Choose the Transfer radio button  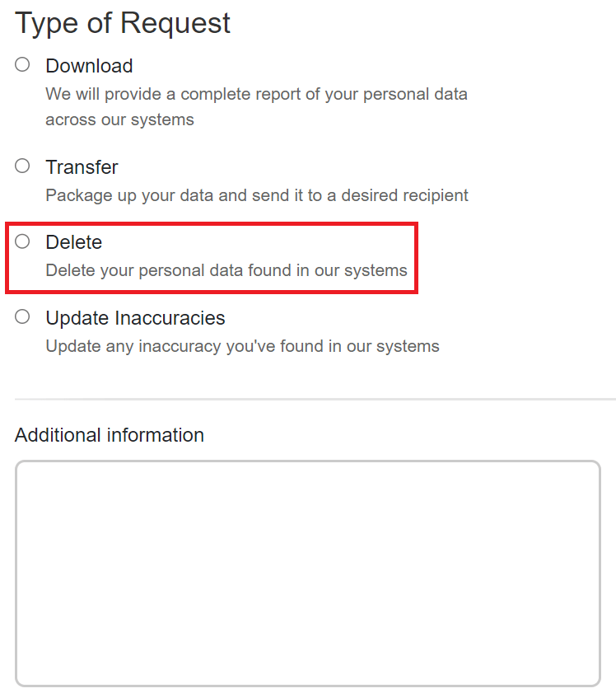[21, 165]
